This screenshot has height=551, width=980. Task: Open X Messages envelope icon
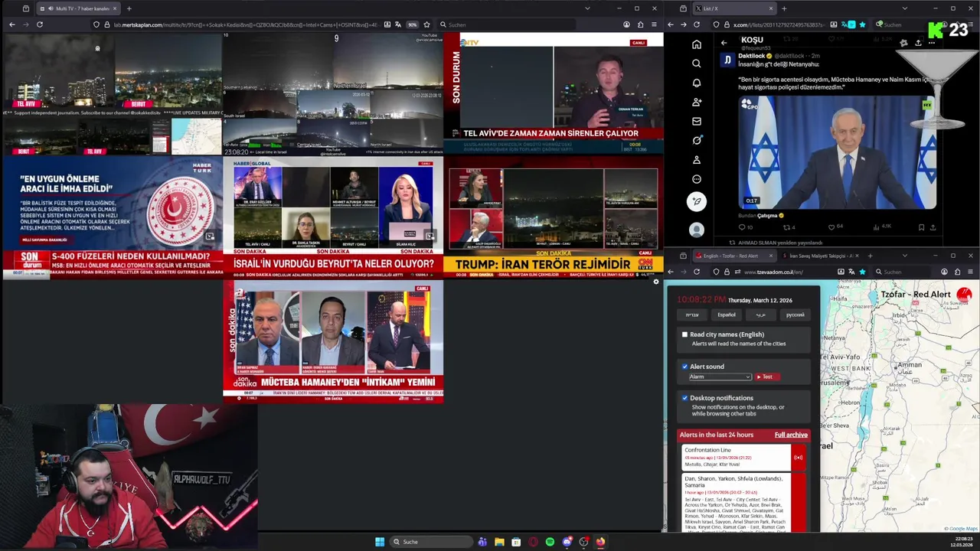tap(696, 121)
